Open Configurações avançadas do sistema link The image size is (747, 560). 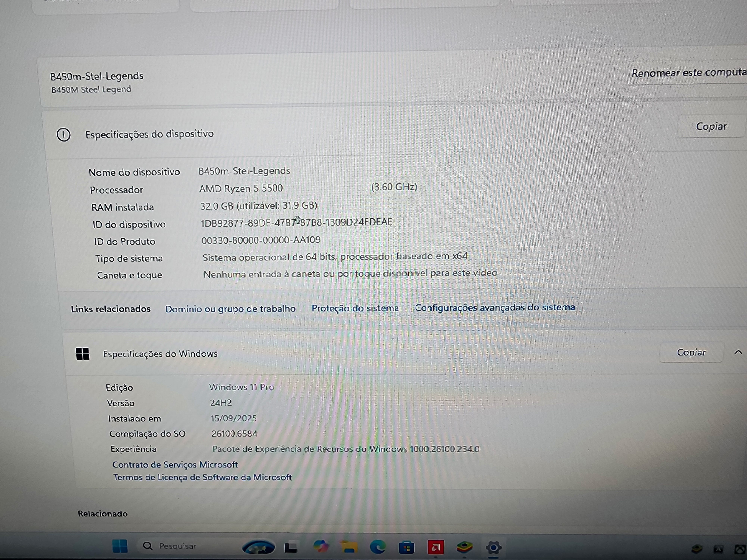click(x=495, y=307)
